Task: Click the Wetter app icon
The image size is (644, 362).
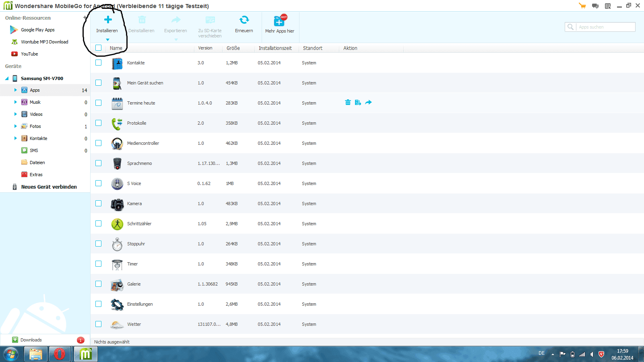Action: click(117, 325)
